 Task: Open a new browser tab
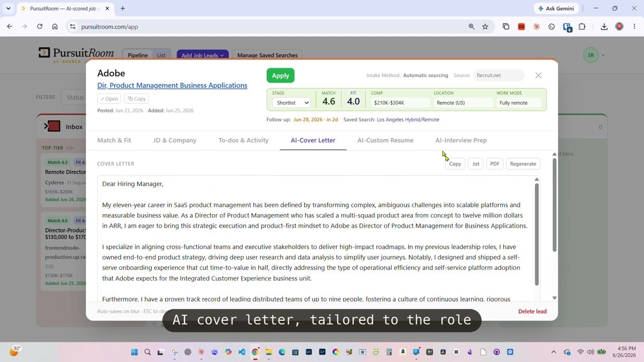pyautogui.click(x=123, y=9)
